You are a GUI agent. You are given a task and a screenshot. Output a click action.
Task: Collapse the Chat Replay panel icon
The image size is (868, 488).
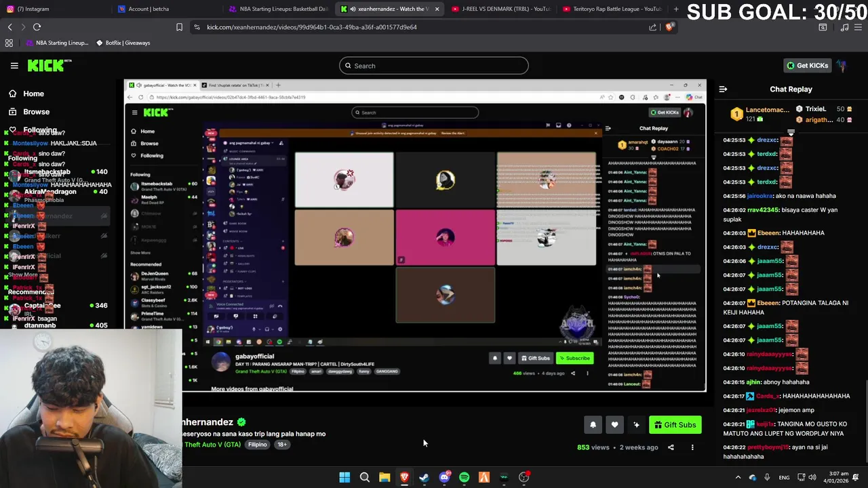[x=723, y=89]
